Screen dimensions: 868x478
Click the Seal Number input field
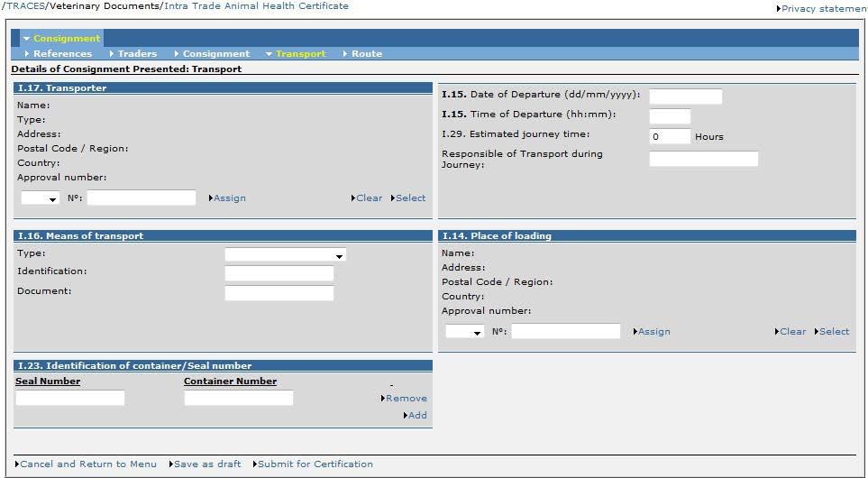(x=70, y=398)
